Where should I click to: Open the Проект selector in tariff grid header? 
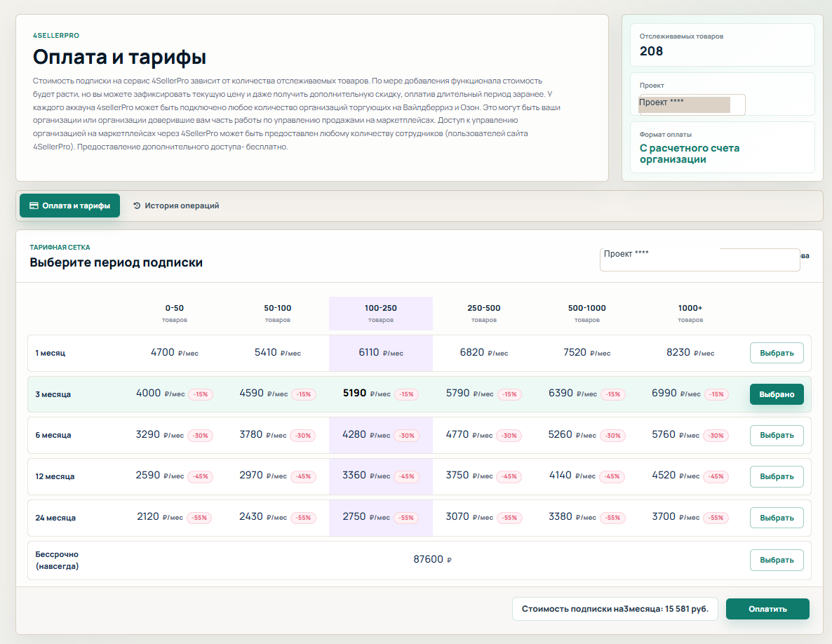pos(699,260)
